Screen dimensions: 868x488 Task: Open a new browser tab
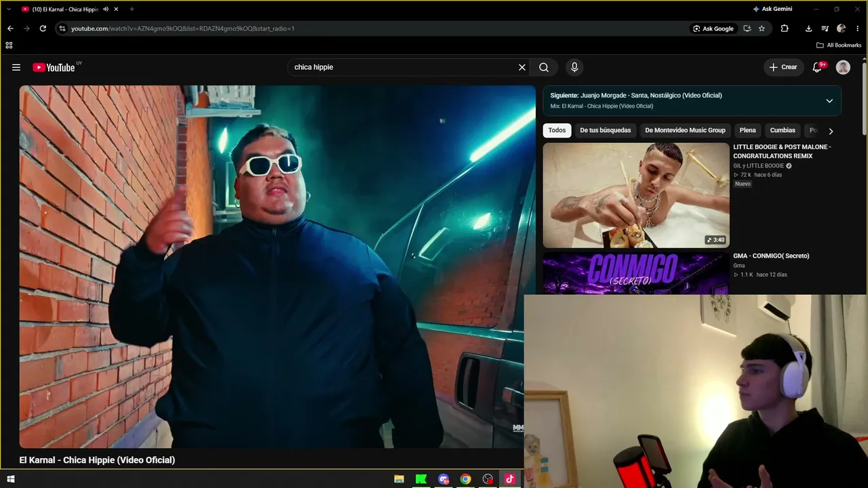132,9
